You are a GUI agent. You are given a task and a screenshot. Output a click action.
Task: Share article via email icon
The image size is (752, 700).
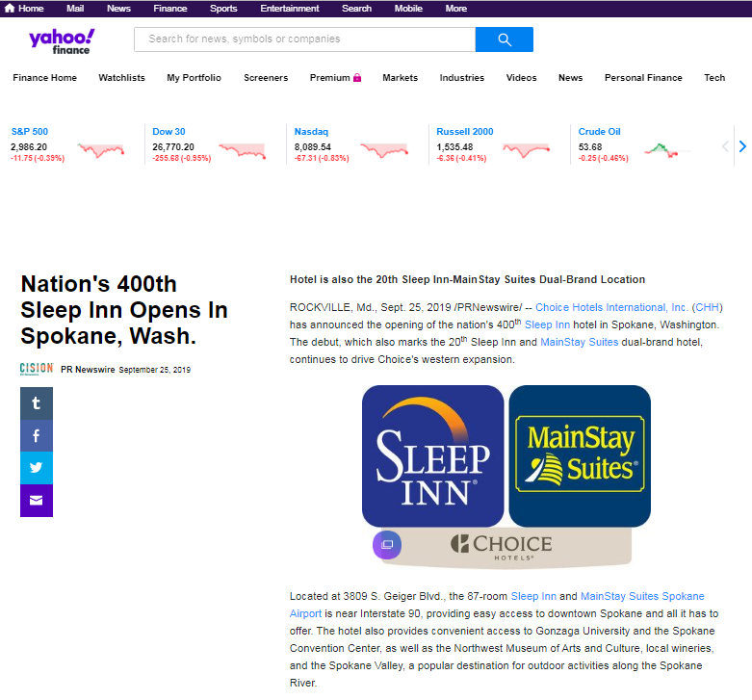[x=37, y=501]
